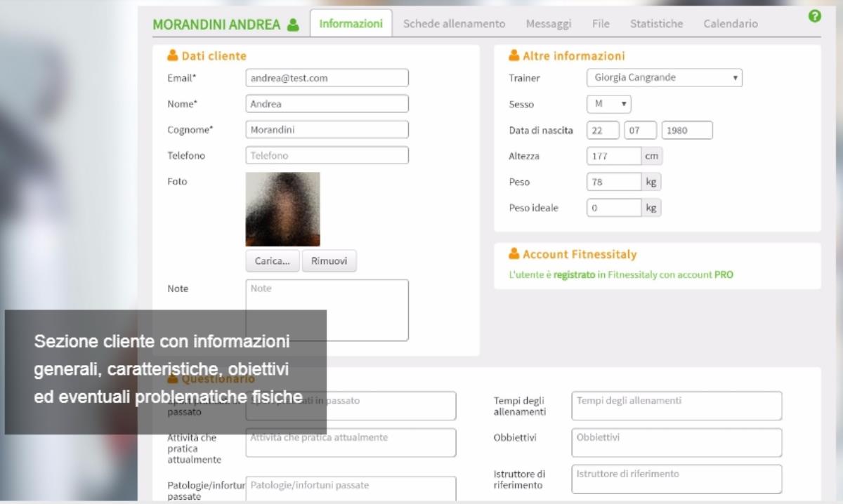The height and width of the screenshot is (504, 843).
Task: Open the Trainer dropdown
Action: pyautogui.click(x=664, y=78)
